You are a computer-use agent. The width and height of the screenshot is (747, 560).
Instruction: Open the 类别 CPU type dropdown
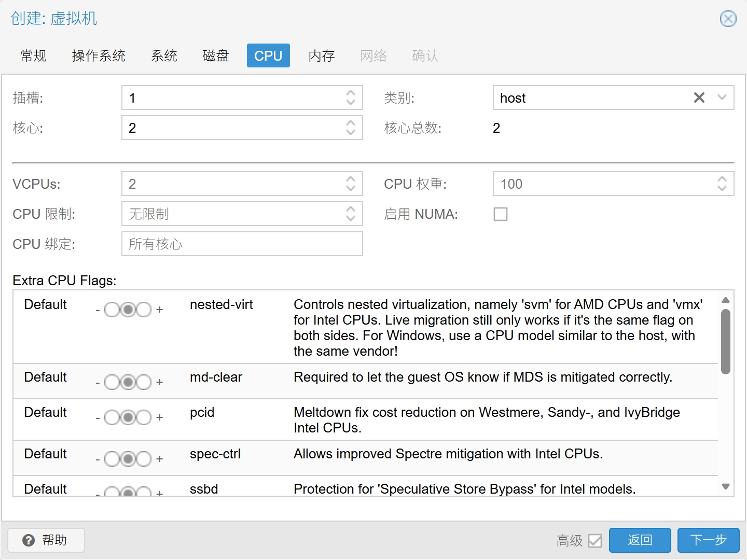[x=722, y=97]
